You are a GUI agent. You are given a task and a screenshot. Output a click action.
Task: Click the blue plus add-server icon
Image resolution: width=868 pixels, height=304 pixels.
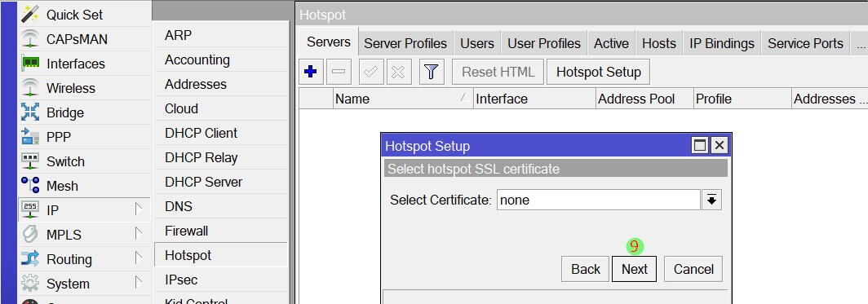coord(311,72)
